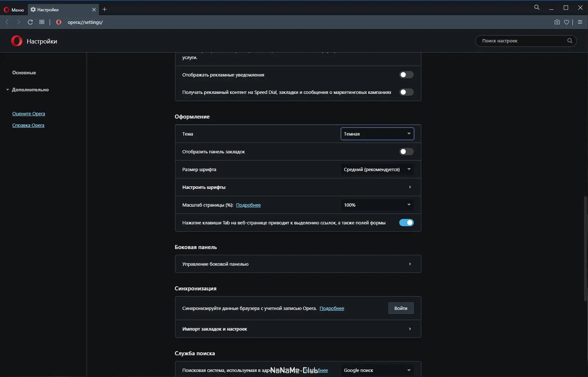Close the Настройки tab

pos(94,10)
